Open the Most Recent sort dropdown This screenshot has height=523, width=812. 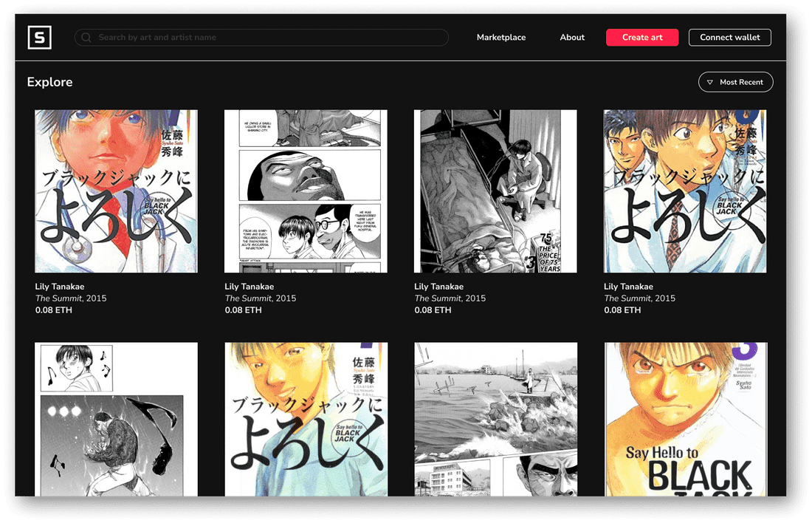(x=735, y=82)
